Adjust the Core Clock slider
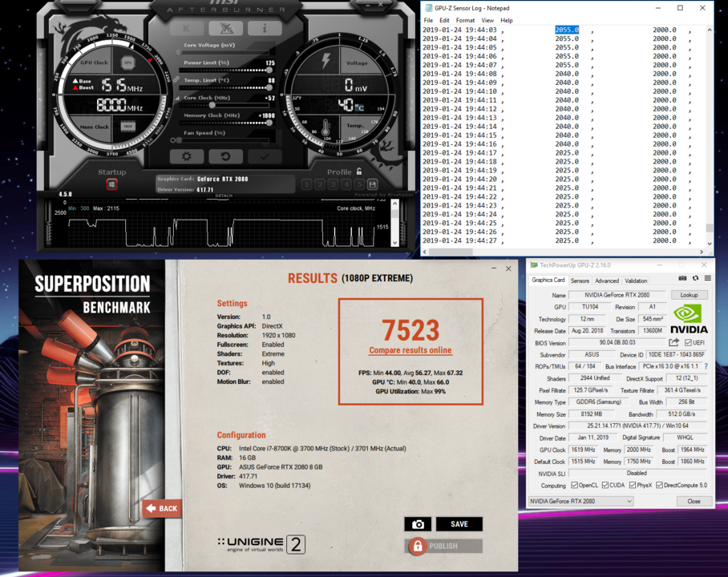The height and width of the screenshot is (577, 728). (225, 105)
